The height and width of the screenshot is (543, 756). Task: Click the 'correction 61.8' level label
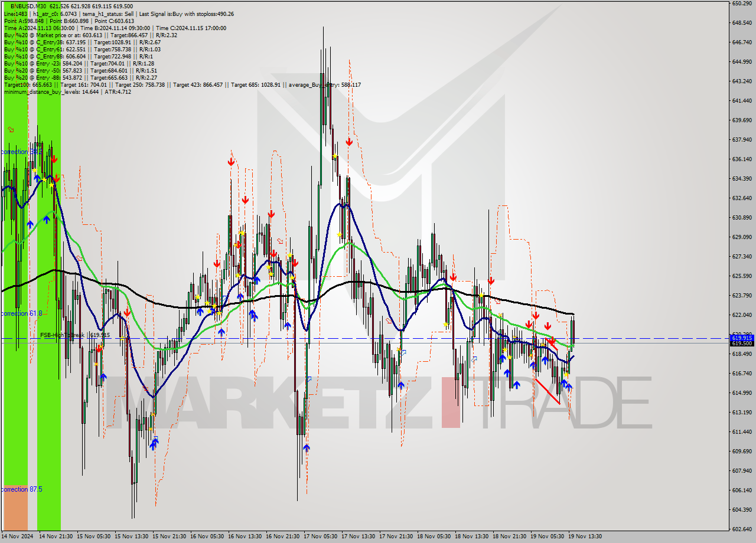click(21, 313)
